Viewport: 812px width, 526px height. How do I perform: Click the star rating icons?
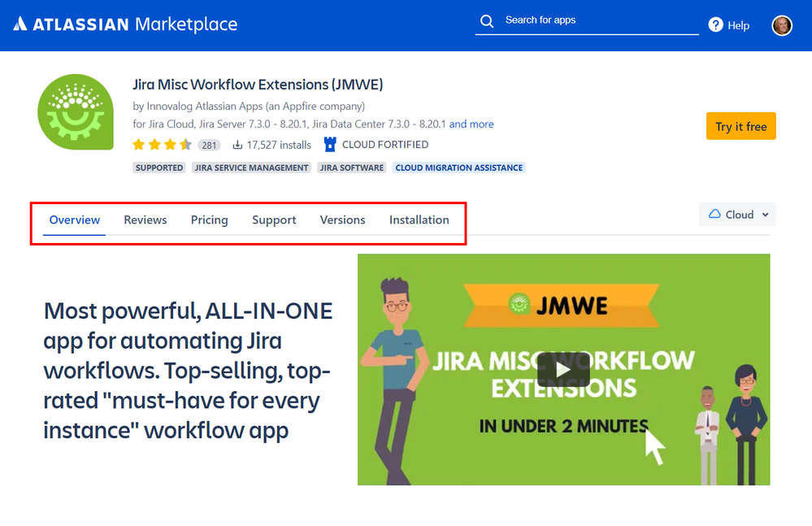coord(162,145)
